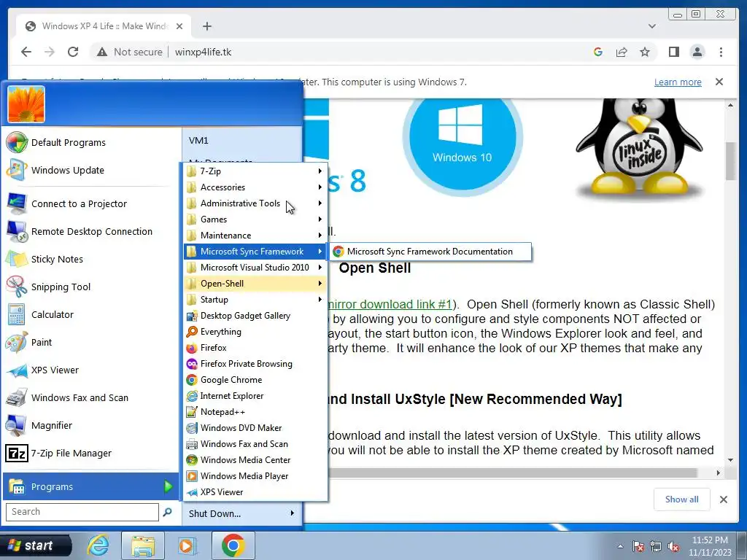Open Shut Down options arrow
Screen dimensions: 747x560
tap(292, 513)
